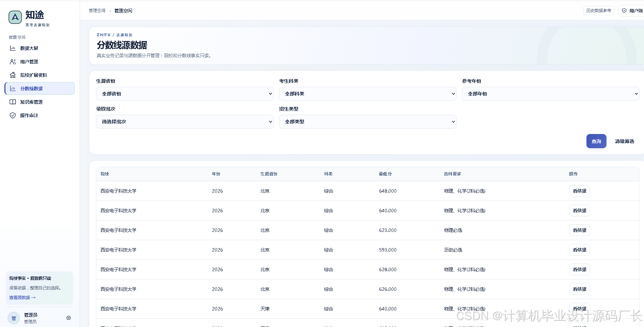This screenshot has width=644, height=327.
Task: Click the shield icon on 用户端 button
Action: pyautogui.click(x=624, y=11)
